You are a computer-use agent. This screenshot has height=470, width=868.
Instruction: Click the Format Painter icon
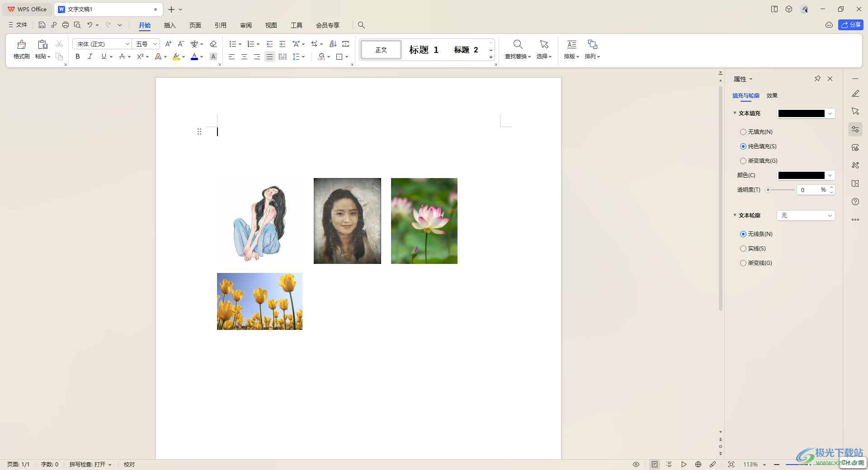point(21,45)
